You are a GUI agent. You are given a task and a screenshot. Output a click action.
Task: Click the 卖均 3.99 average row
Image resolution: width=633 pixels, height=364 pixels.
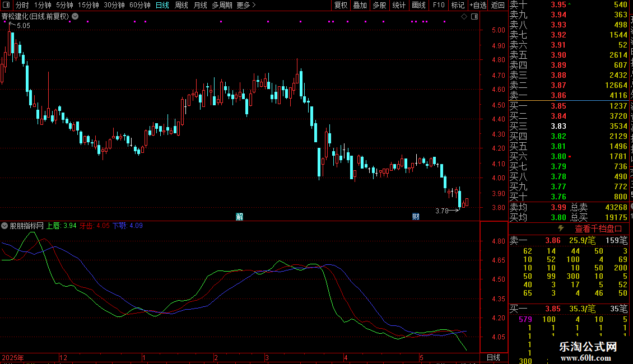coord(538,207)
